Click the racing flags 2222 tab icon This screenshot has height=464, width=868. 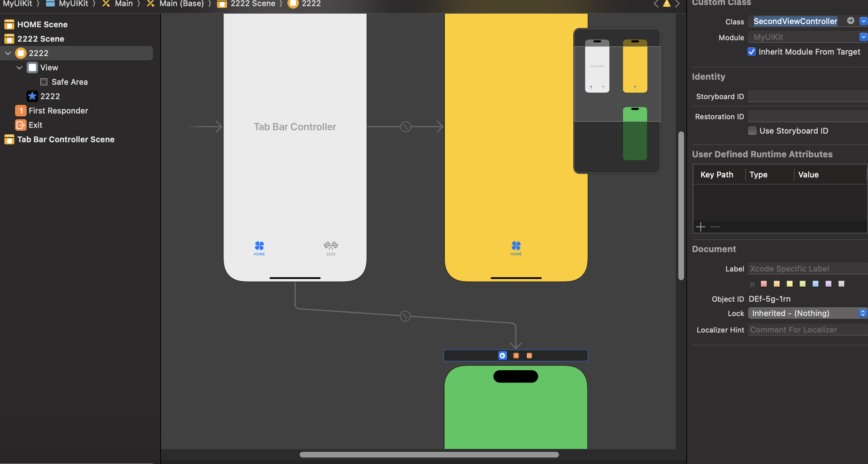point(331,246)
